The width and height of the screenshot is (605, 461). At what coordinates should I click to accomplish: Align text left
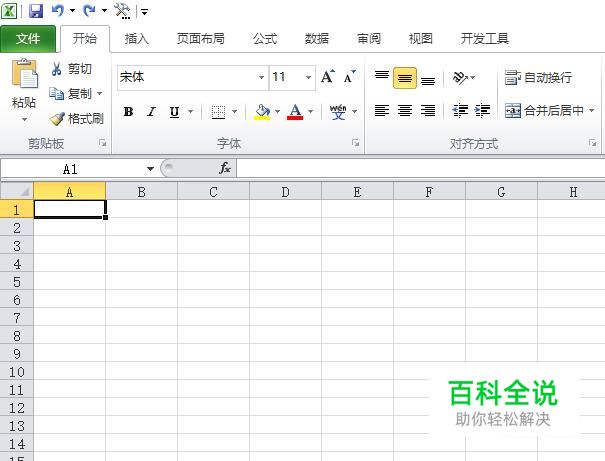pyautogui.click(x=382, y=111)
